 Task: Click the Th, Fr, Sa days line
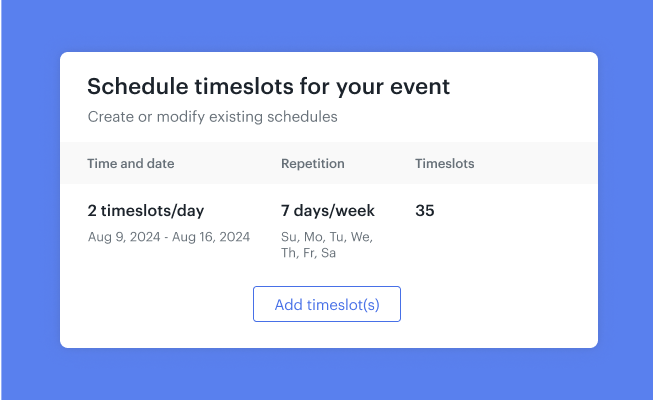[x=309, y=252]
